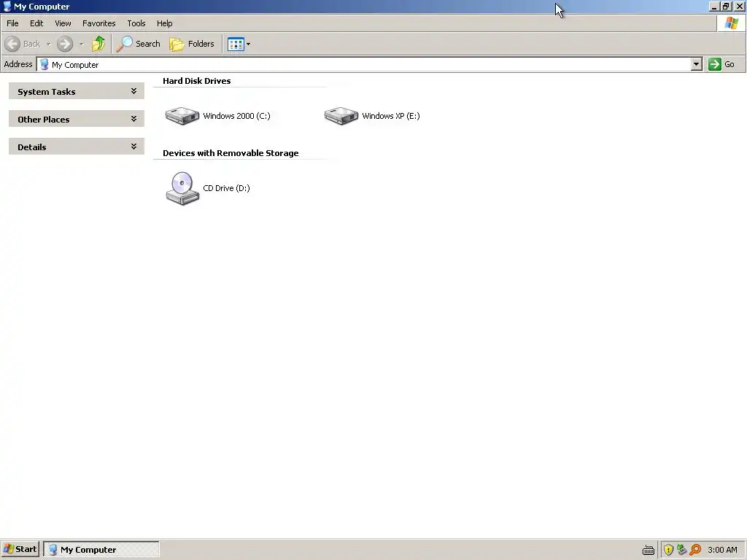Select the CD Drive (D:) icon
The height and width of the screenshot is (560, 747).
pos(182,189)
